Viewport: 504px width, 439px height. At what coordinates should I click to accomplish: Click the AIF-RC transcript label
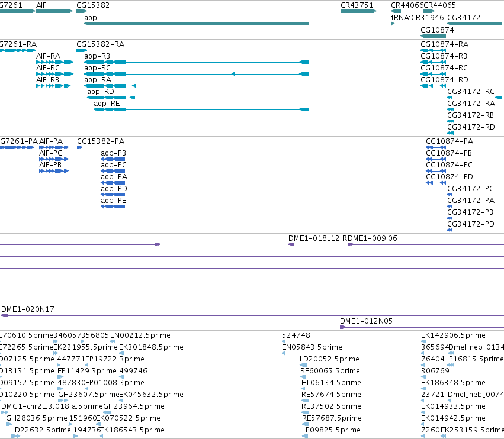48,68
